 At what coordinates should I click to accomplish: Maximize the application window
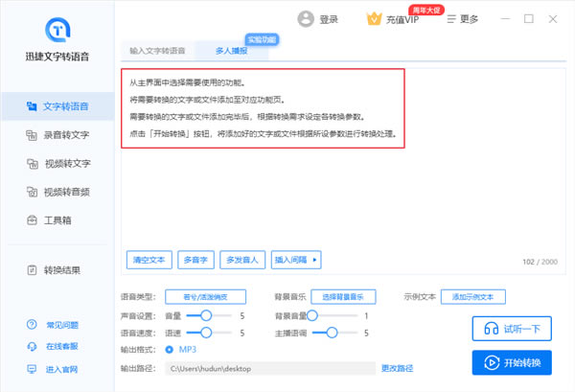[529, 19]
